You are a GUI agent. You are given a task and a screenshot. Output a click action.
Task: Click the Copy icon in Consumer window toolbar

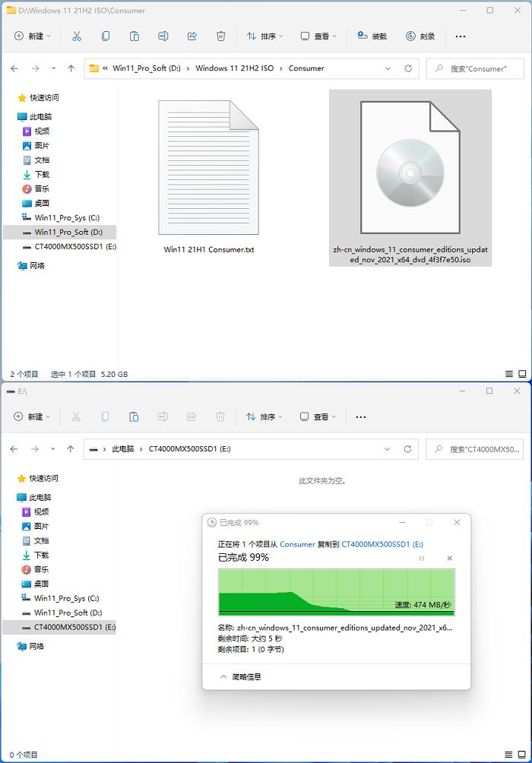tap(106, 36)
